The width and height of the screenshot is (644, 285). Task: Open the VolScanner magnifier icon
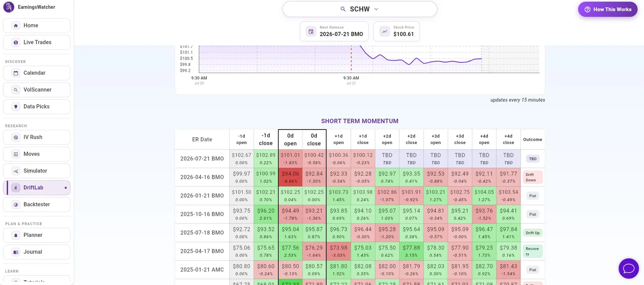coord(16,90)
